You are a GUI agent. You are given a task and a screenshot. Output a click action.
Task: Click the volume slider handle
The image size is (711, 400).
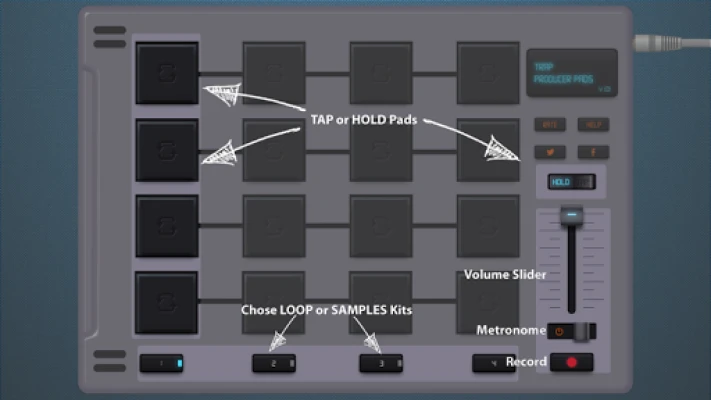point(571,214)
